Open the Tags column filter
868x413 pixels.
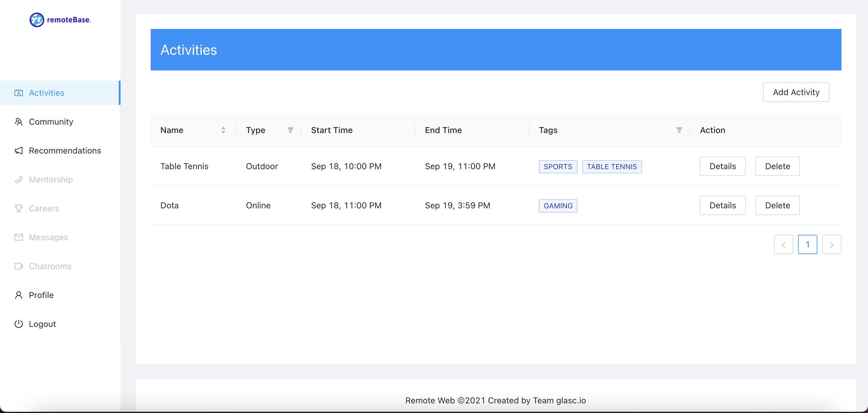[x=679, y=130]
